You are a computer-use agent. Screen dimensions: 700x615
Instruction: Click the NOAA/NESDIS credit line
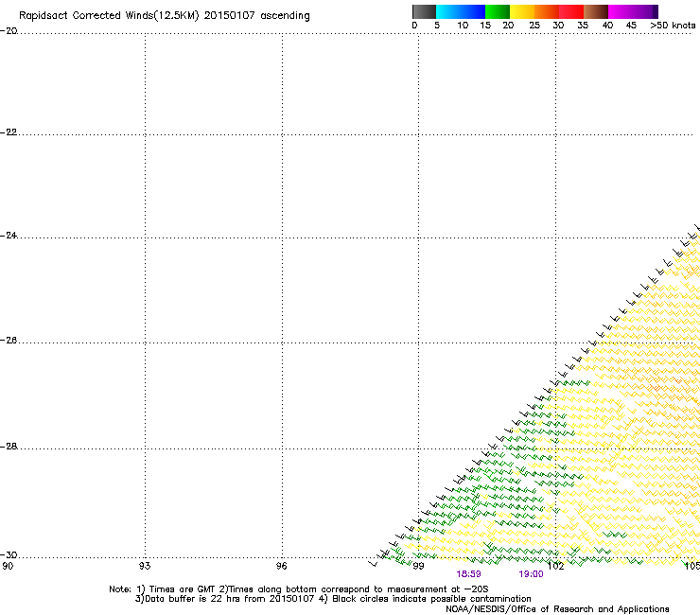pyautogui.click(x=557, y=609)
